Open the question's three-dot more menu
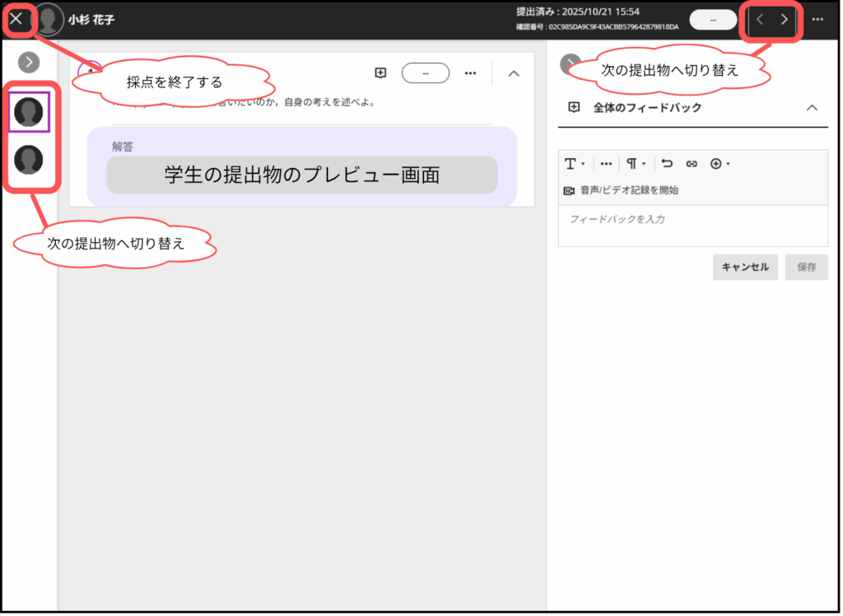Image resolution: width=843 pixels, height=616 pixels. 470,73
